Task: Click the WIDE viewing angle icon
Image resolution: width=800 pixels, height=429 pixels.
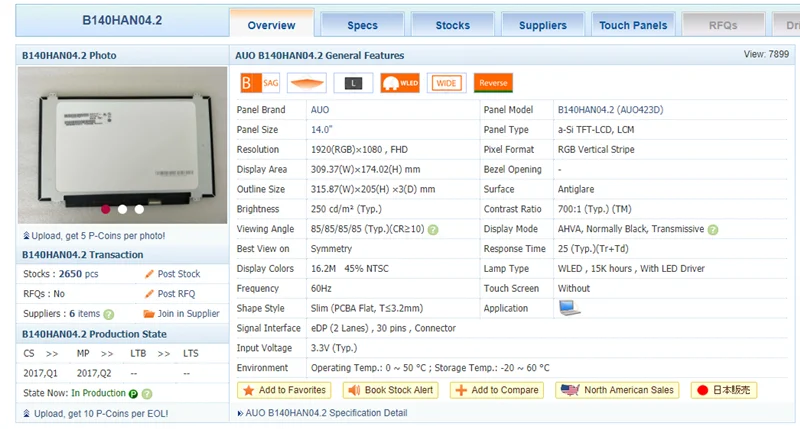Action: click(446, 83)
